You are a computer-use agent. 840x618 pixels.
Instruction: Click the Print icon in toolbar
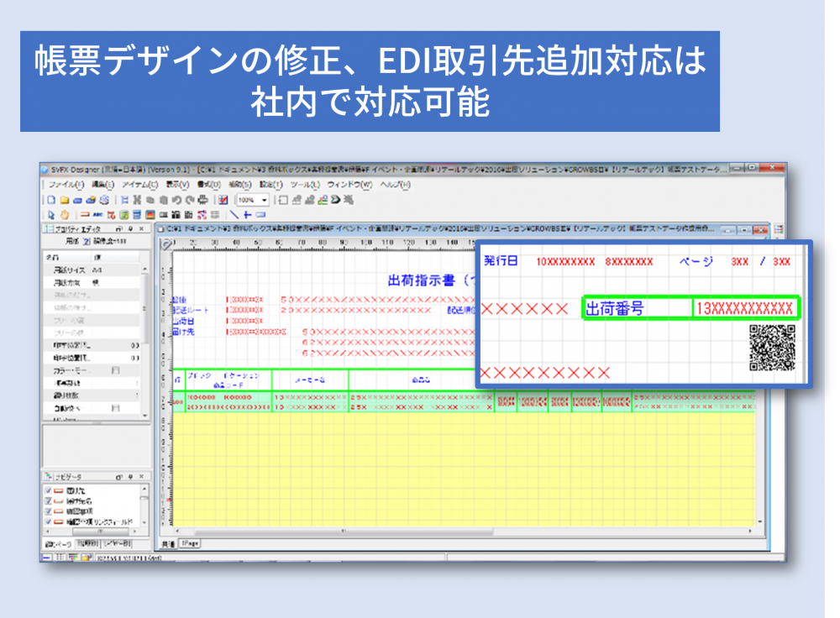click(202, 200)
